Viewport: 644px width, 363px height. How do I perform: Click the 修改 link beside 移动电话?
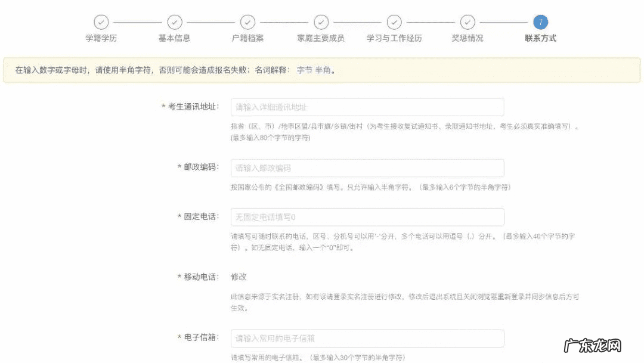[x=239, y=277]
